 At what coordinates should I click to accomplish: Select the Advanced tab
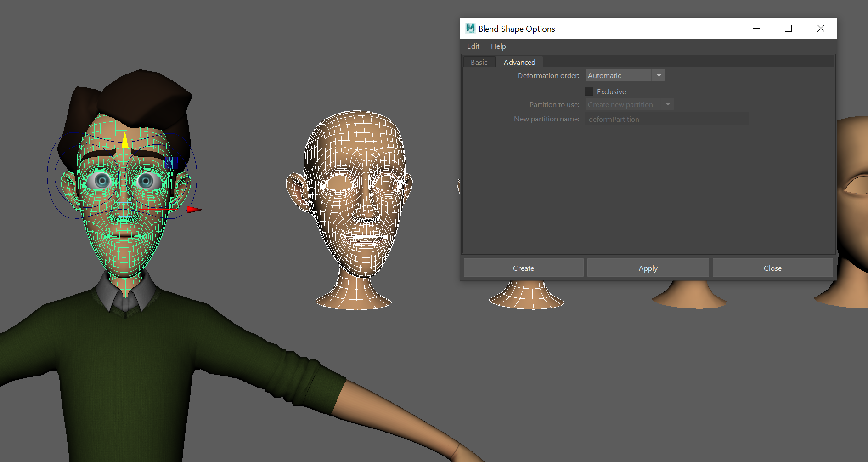519,63
